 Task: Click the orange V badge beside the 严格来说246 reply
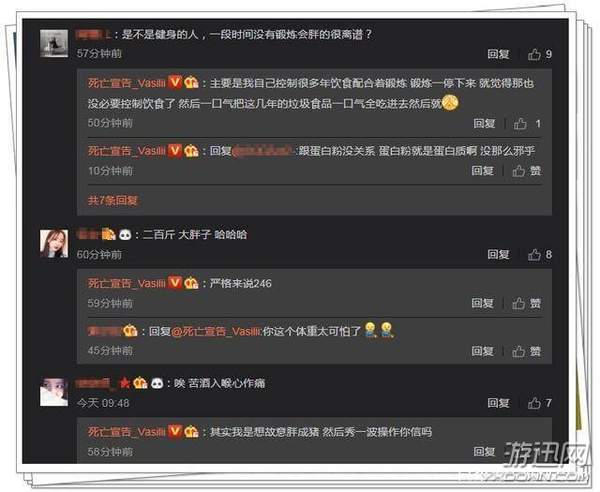pyautogui.click(x=174, y=283)
